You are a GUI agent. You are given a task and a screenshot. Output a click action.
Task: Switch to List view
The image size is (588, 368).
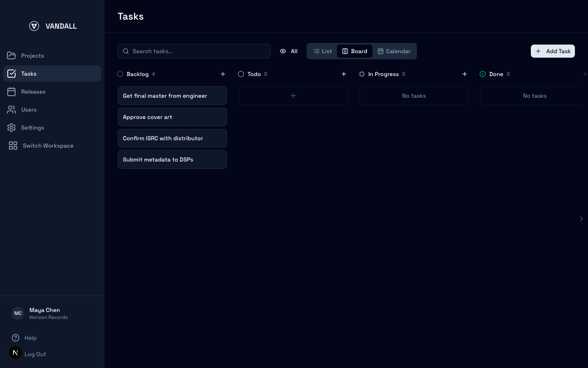[x=323, y=51]
